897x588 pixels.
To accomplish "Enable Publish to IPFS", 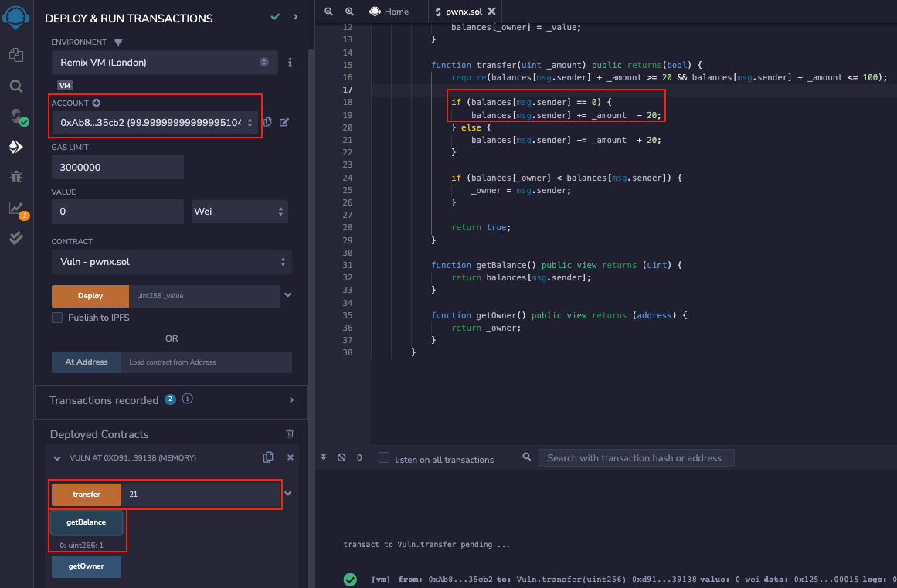I will click(x=56, y=317).
